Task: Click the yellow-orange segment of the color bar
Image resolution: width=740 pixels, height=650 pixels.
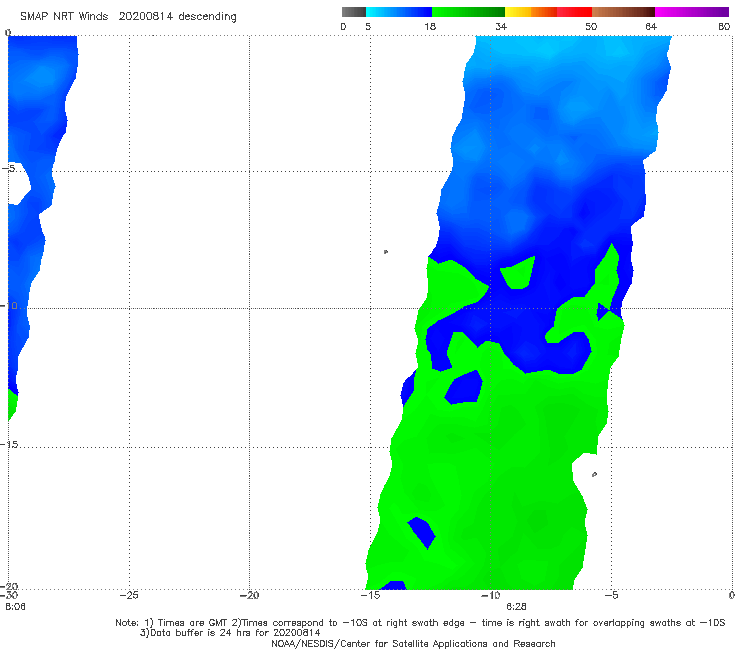Action: (x=531, y=12)
